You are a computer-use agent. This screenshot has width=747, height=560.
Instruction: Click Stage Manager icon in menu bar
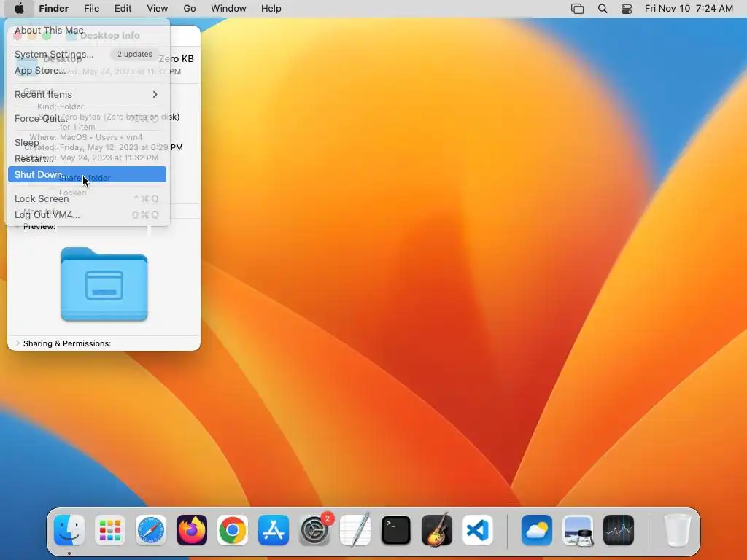578,9
